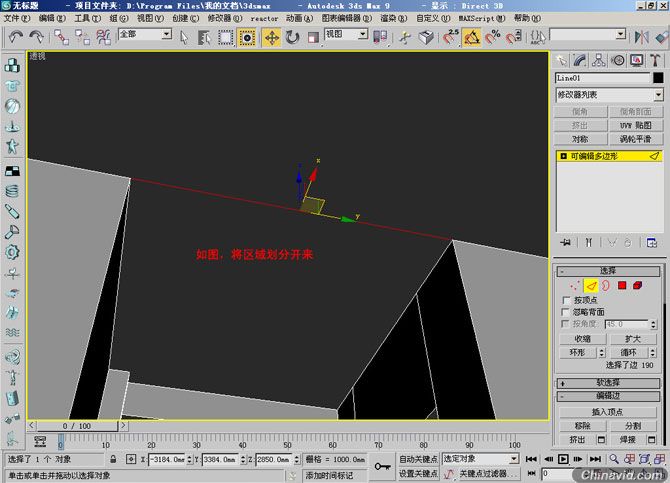Open the 文件 menu

point(17,18)
